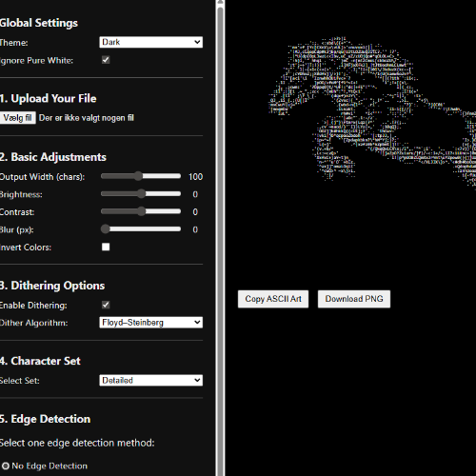
Task: Click the 'Enable Dithering:' label
Action: (x=33, y=306)
